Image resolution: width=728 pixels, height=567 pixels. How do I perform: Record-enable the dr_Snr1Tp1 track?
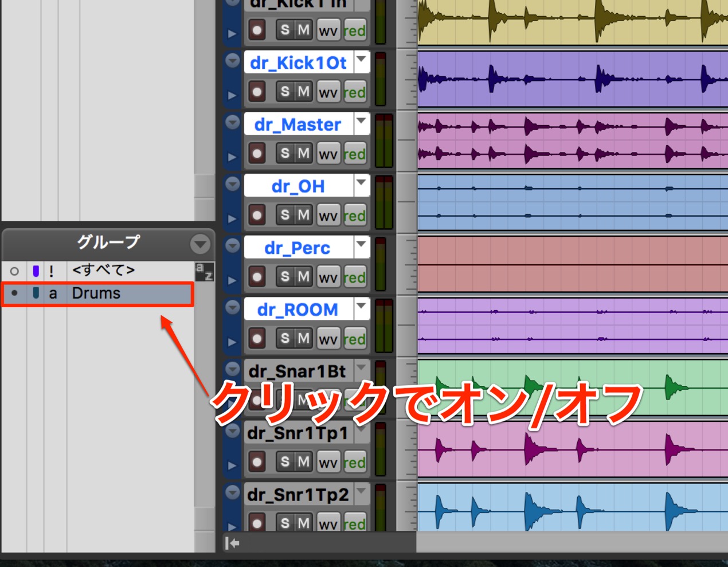[257, 463]
